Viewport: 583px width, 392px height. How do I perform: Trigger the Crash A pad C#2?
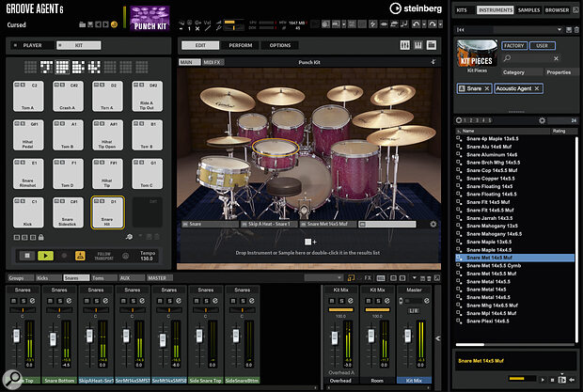pyautogui.click(x=68, y=96)
